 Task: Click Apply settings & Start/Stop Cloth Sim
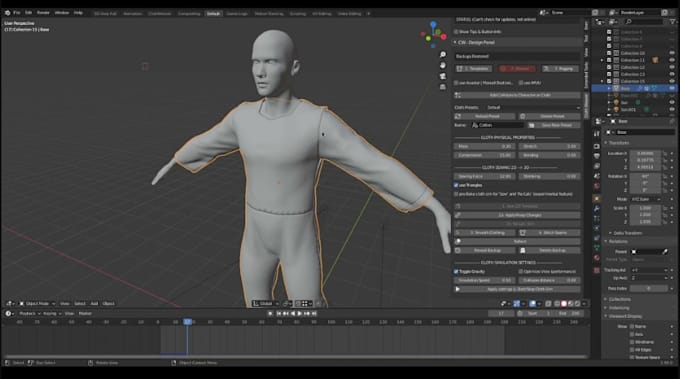[517, 289]
